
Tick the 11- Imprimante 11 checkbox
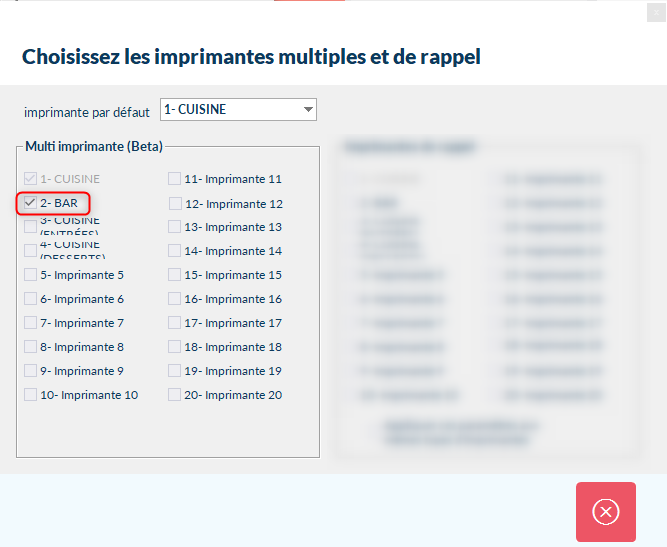coord(174,179)
